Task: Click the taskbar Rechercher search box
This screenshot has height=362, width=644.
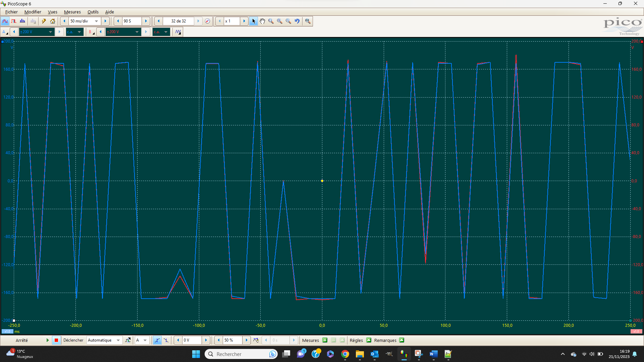Action: point(241,354)
